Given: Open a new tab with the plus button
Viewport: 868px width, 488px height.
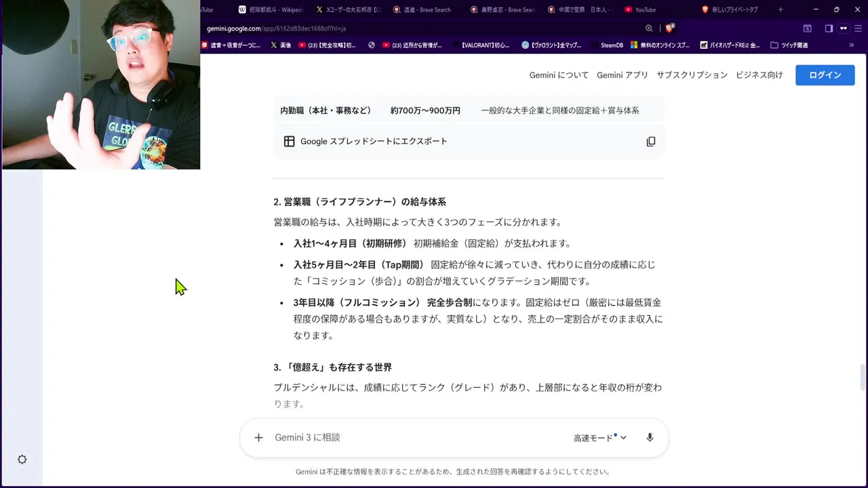Looking at the screenshot, I should tap(781, 9).
